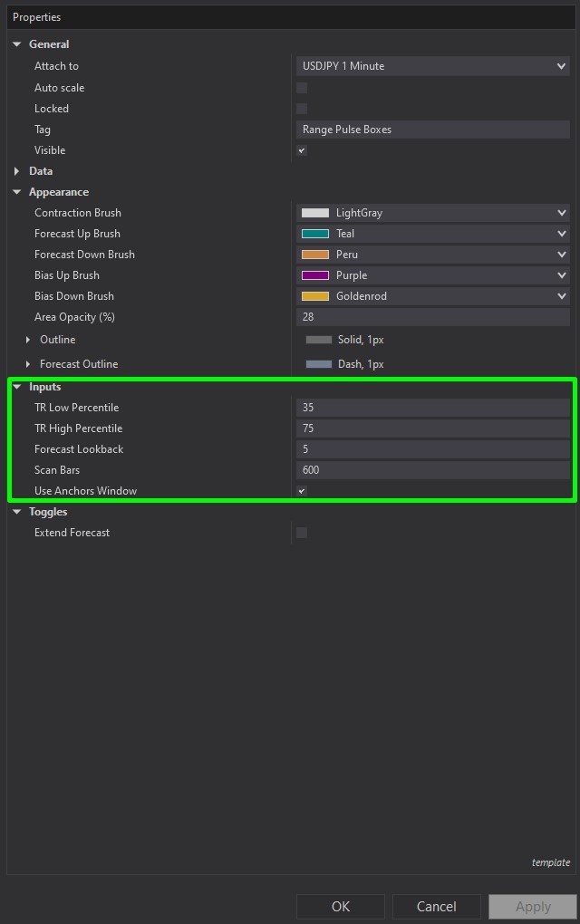Check the Locked checkbox
The width and height of the screenshot is (580, 924).
pos(302,109)
